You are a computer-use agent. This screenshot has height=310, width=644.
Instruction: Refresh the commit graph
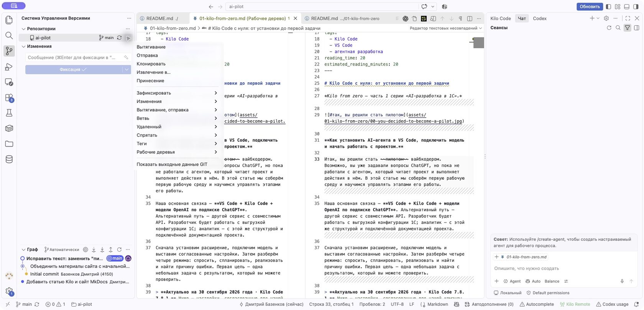tap(119, 250)
